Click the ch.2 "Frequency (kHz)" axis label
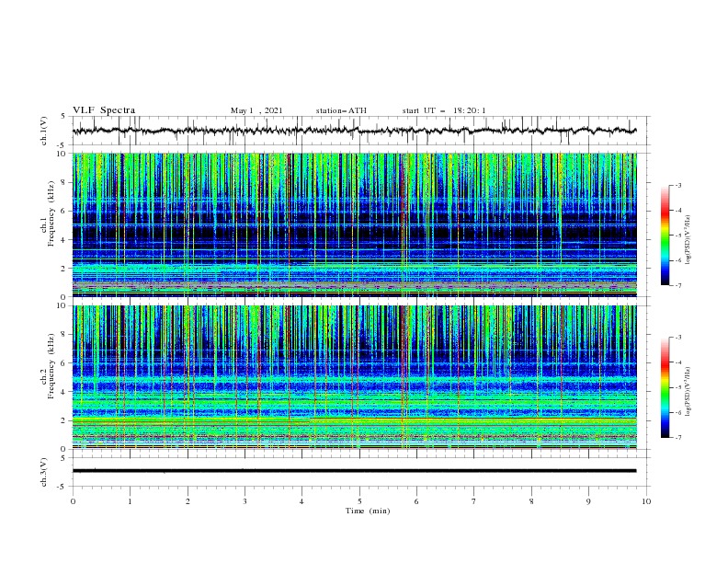 [x=51, y=366]
